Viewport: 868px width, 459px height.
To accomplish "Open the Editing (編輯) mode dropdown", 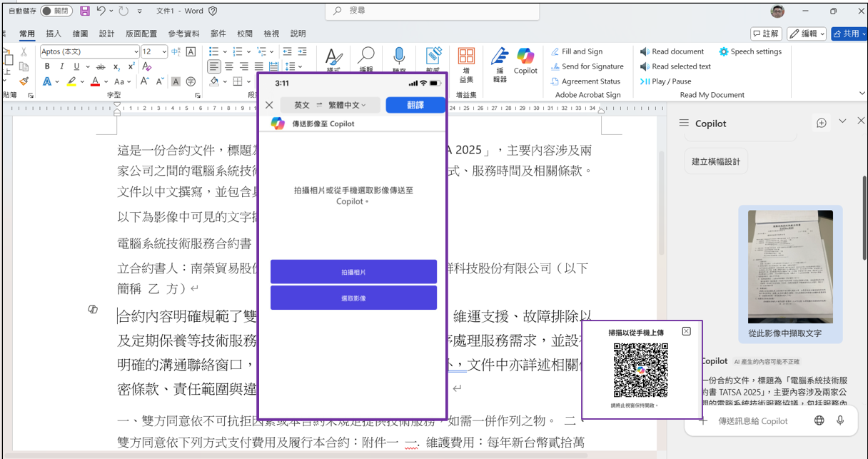I will click(x=807, y=34).
